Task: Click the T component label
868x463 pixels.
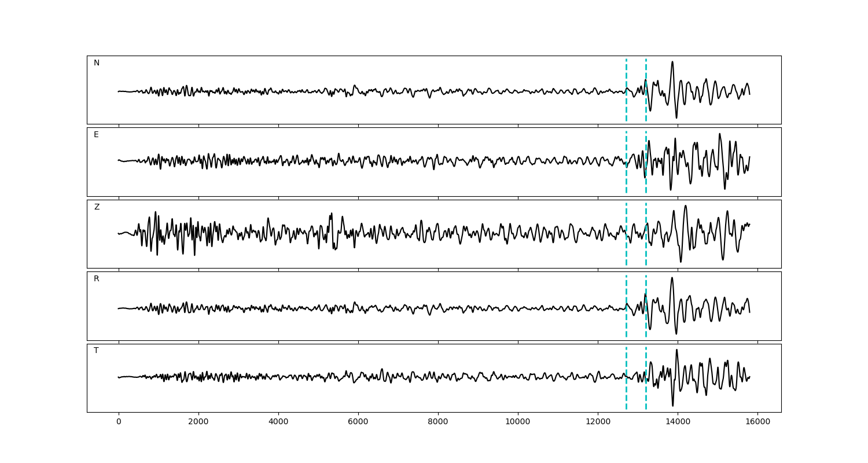Action: [x=96, y=351]
